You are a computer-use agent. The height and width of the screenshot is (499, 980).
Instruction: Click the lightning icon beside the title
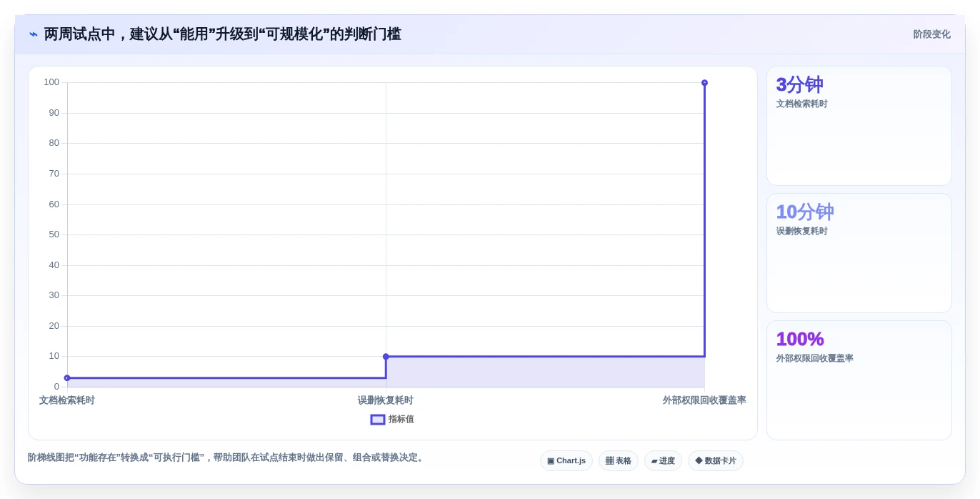(34, 34)
